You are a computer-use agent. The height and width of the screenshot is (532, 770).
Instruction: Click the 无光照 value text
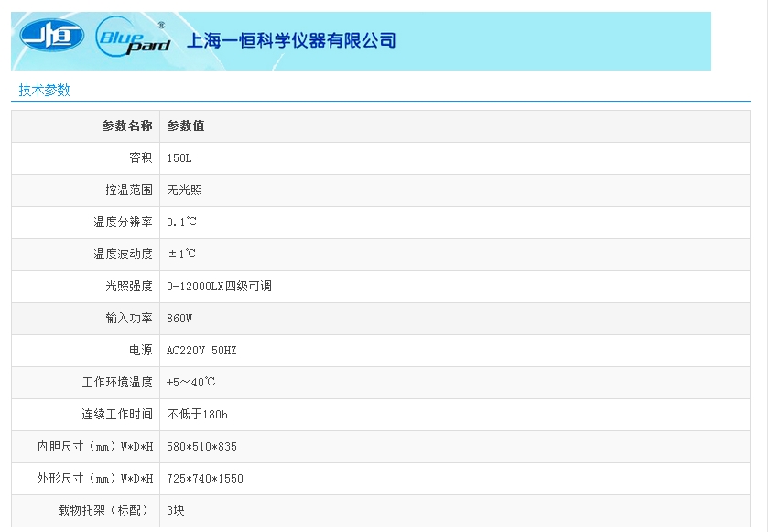(x=184, y=190)
